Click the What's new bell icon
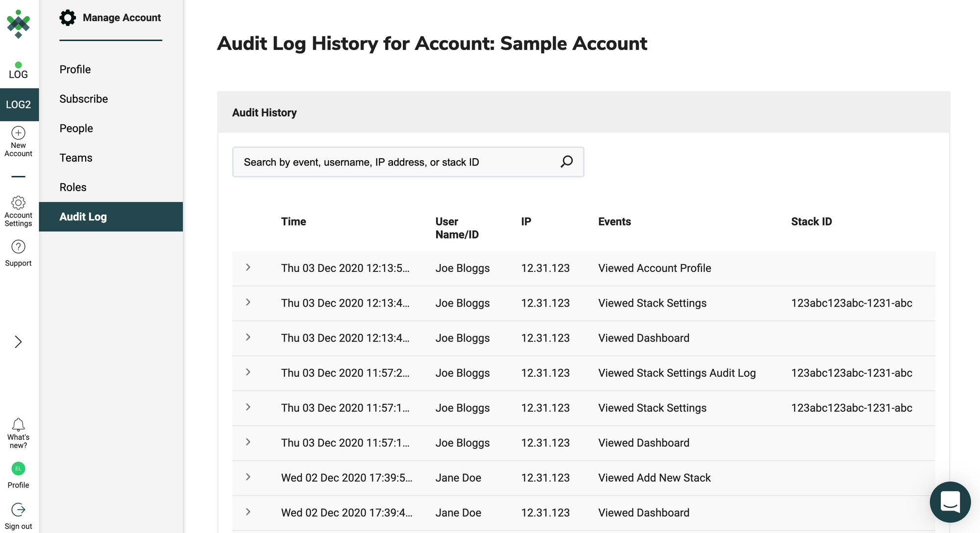 (x=19, y=424)
